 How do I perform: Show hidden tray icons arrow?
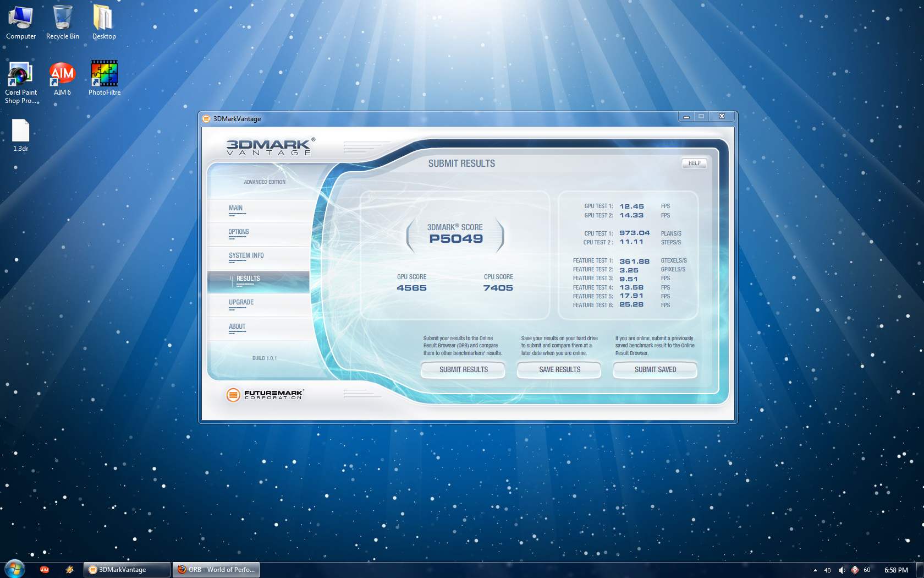click(815, 570)
